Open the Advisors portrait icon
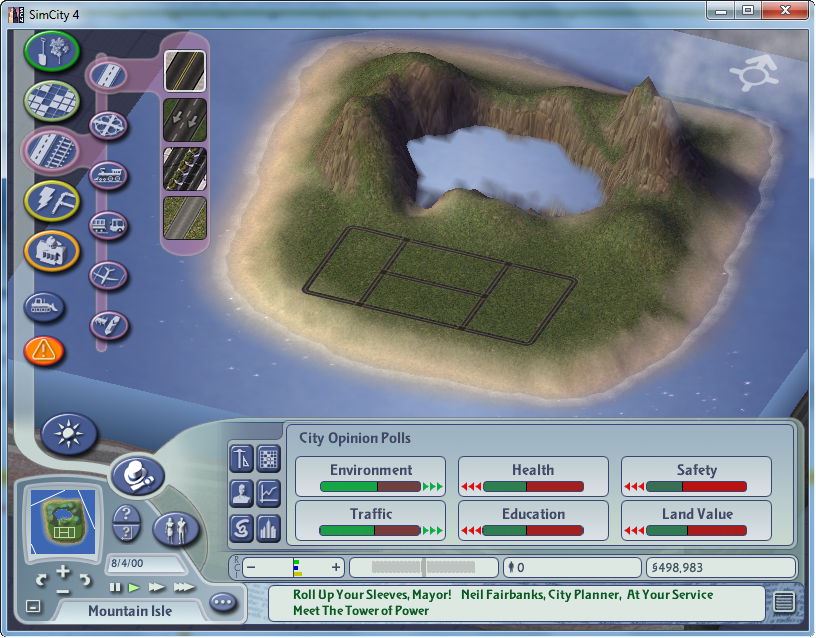The width and height of the screenshot is (816, 638). 241,493
